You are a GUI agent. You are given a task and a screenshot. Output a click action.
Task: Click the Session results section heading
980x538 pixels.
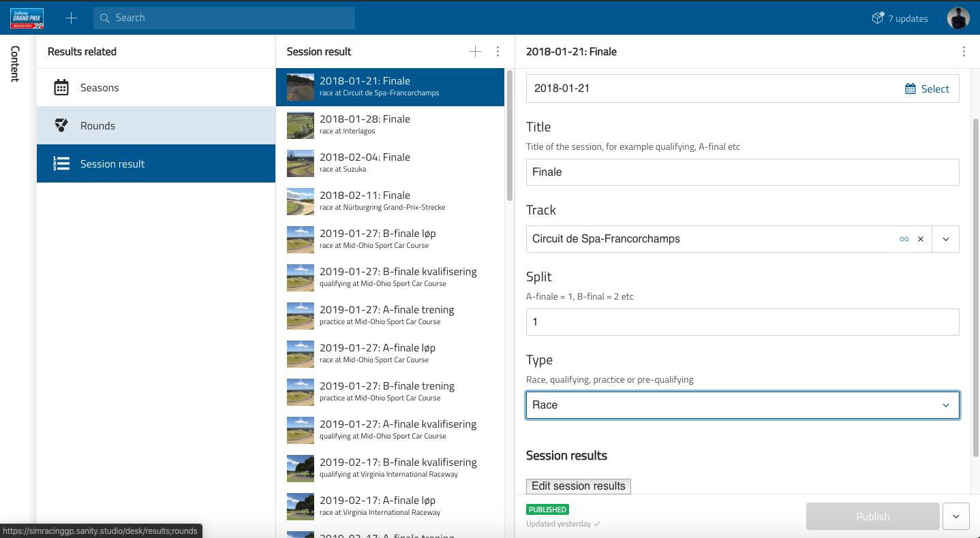pyautogui.click(x=566, y=456)
